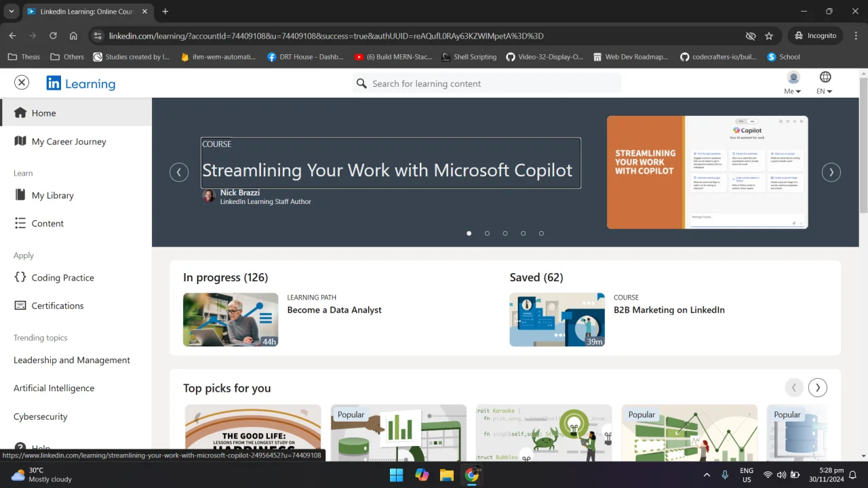This screenshot has width=868, height=488.
Task: Show previous banner slide
Action: point(179,172)
